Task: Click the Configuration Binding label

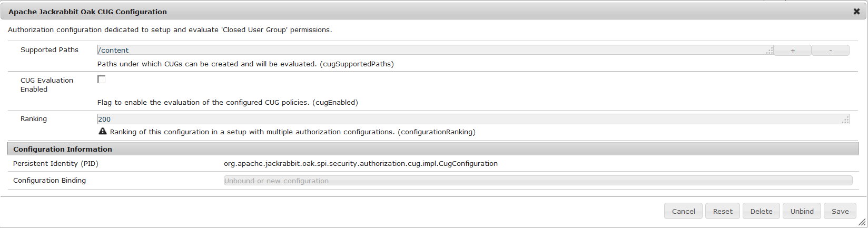Action: [x=50, y=181]
